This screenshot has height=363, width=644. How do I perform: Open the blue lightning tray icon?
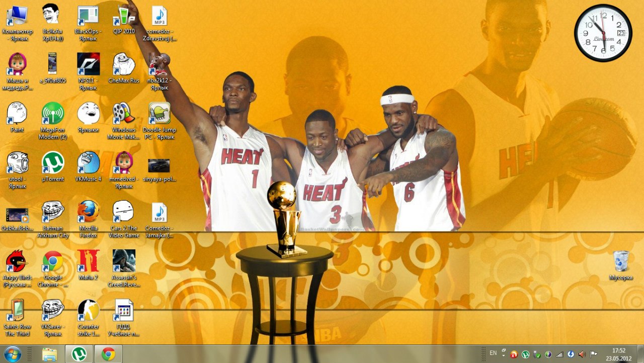click(571, 354)
